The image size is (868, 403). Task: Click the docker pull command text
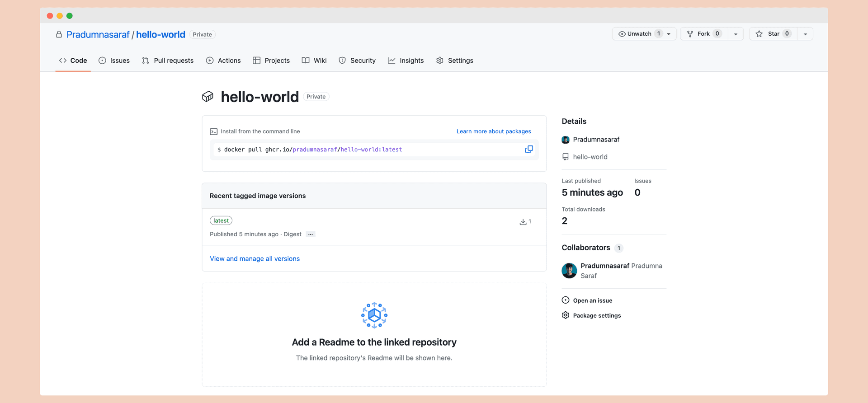[x=313, y=150]
